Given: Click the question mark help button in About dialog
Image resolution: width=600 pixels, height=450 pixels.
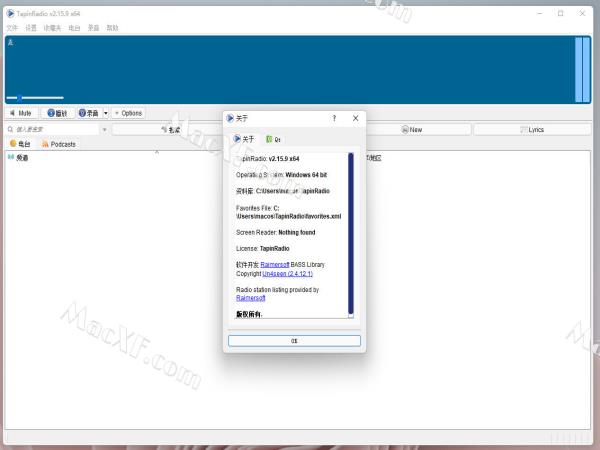Looking at the screenshot, I should [x=334, y=118].
